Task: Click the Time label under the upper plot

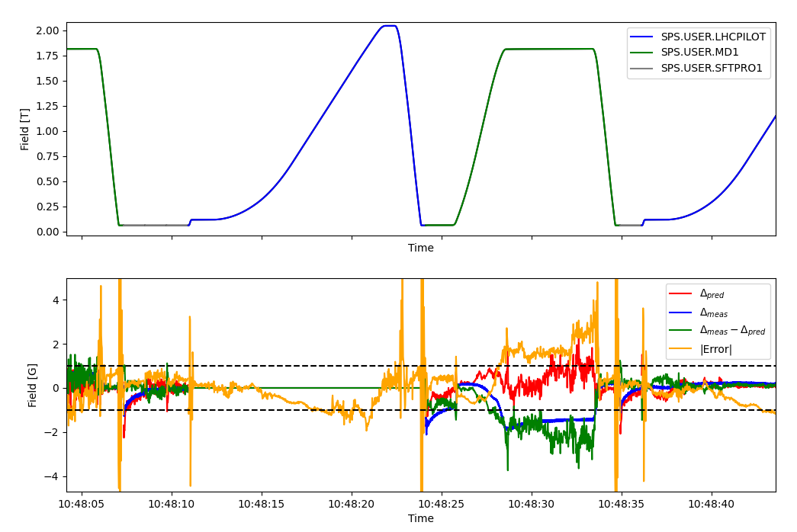Action: pos(420,248)
